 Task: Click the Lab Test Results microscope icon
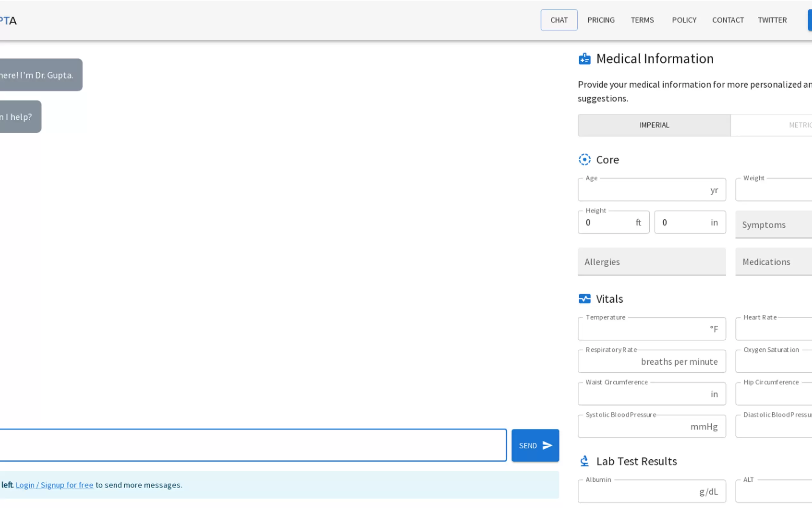[584, 461]
